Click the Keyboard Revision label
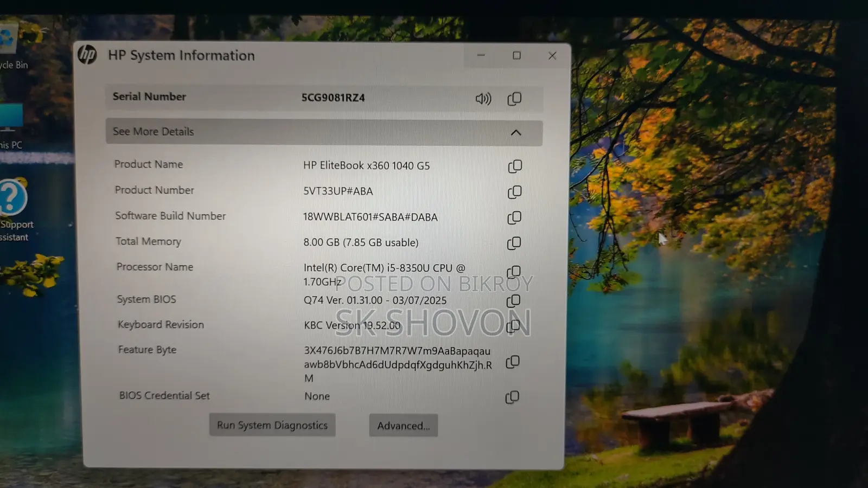 [161, 324]
